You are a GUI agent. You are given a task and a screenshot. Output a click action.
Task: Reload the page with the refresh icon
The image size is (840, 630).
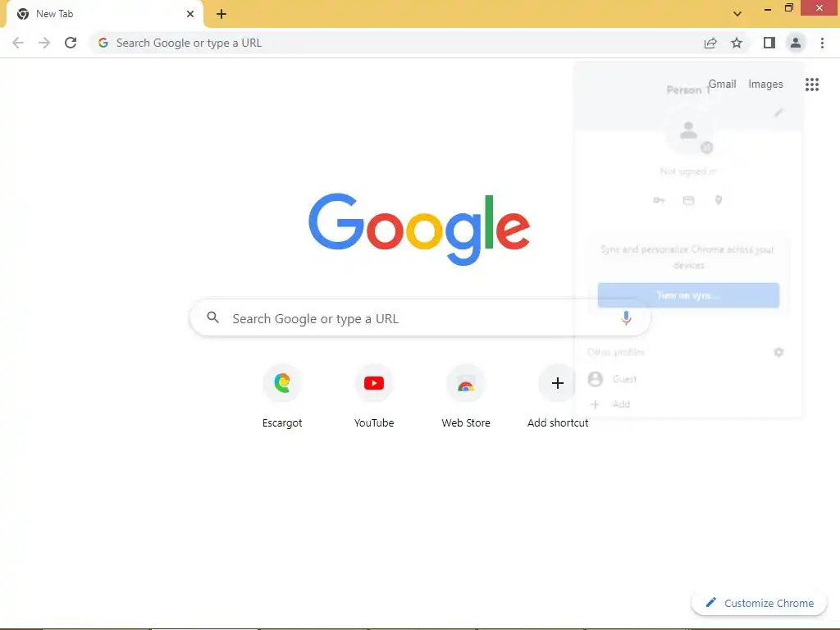[x=71, y=43]
